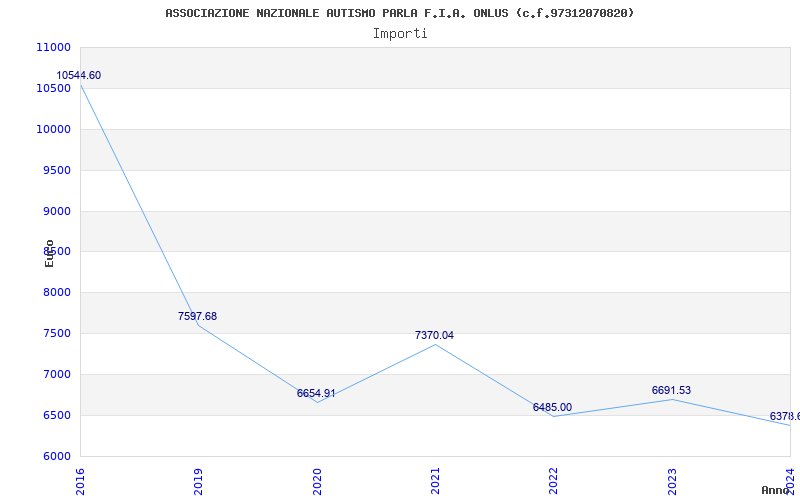Click the 2020 x-axis year label
This screenshot has height=500, width=800.
pos(317,482)
